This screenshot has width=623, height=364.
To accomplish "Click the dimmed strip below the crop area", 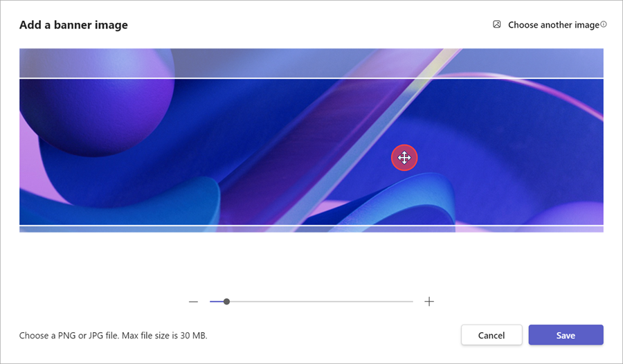I will click(311, 229).
